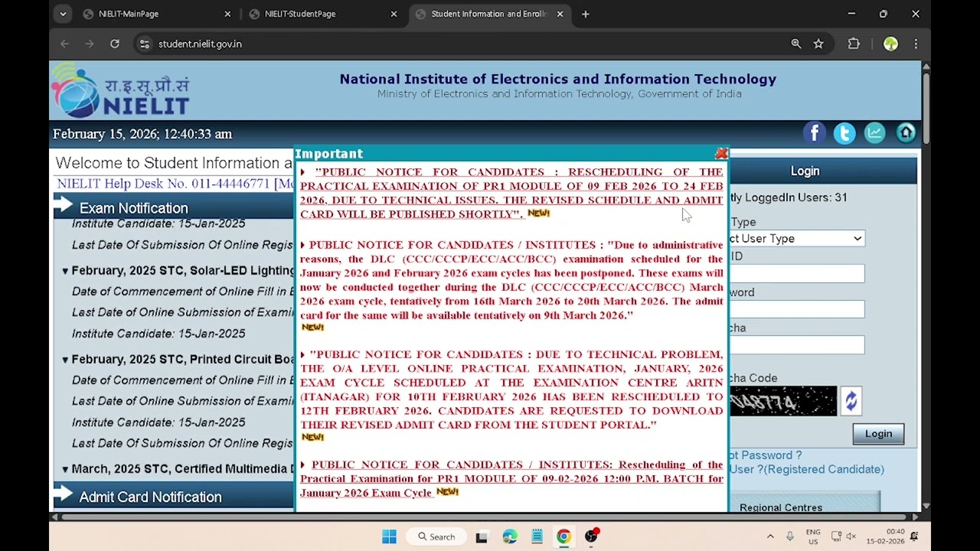This screenshot has width=980, height=551.
Task: Select the Admit Card Notification header
Action: click(150, 497)
